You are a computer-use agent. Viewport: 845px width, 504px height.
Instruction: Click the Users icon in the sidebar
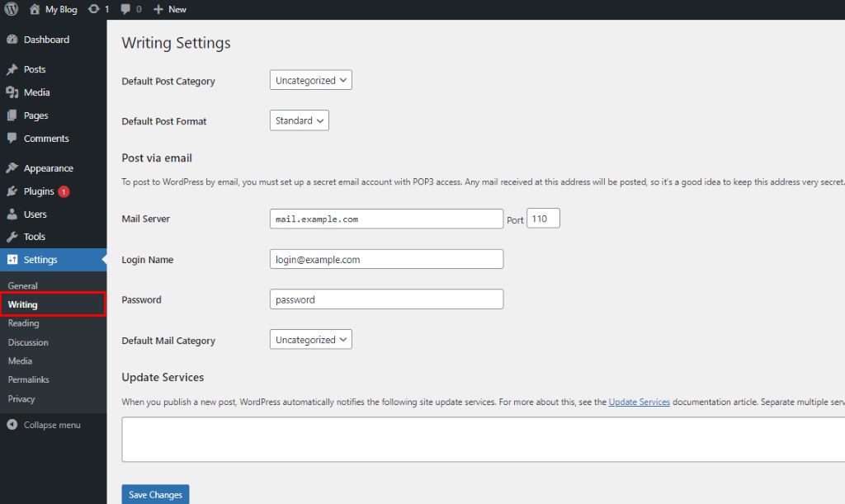[13, 214]
